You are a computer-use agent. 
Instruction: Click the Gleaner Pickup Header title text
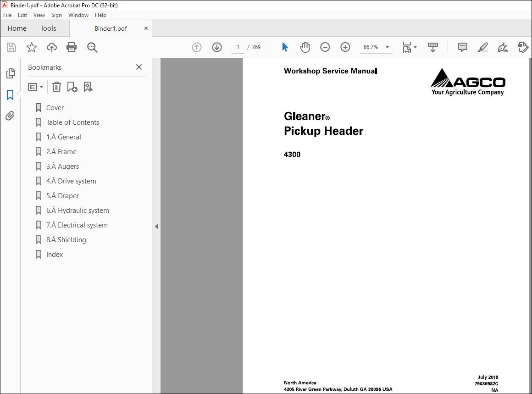coord(324,123)
